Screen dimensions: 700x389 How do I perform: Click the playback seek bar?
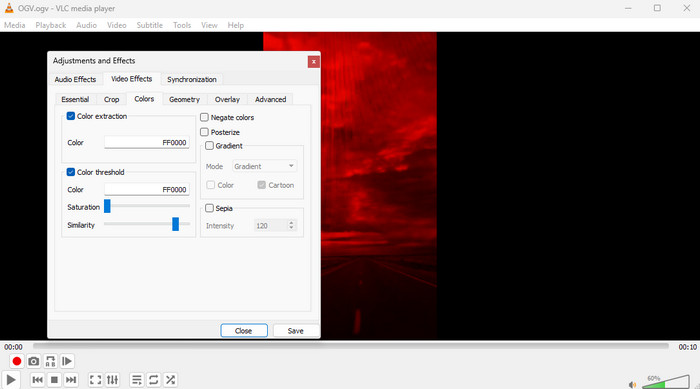(x=351, y=346)
